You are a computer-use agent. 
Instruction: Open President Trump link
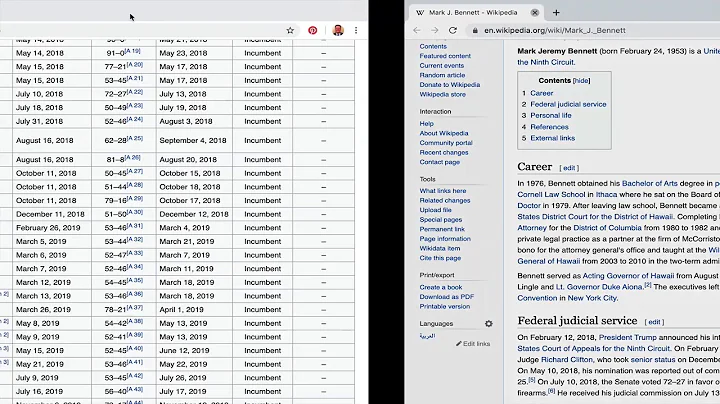click(x=628, y=337)
